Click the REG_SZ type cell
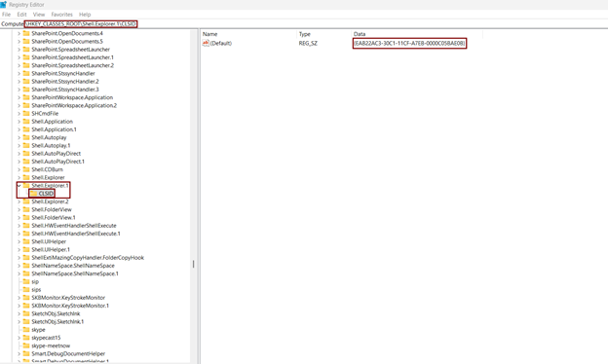 tap(308, 43)
